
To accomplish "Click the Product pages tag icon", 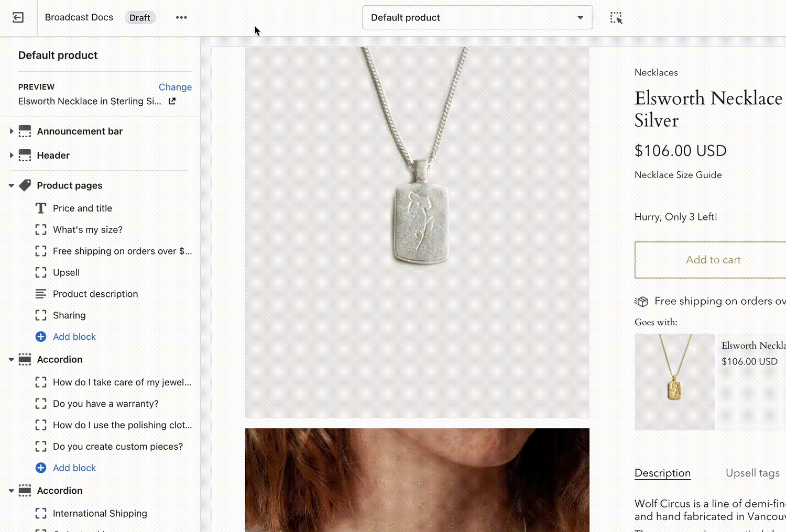I will (25, 185).
